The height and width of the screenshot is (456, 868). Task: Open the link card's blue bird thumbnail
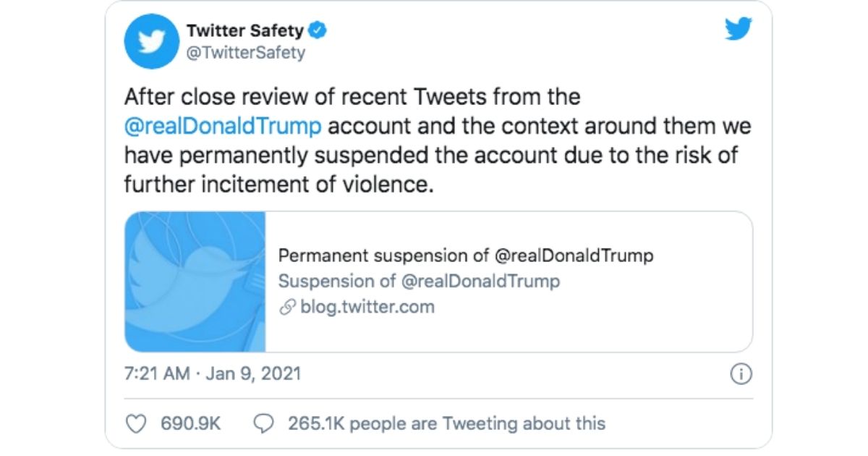(x=195, y=282)
